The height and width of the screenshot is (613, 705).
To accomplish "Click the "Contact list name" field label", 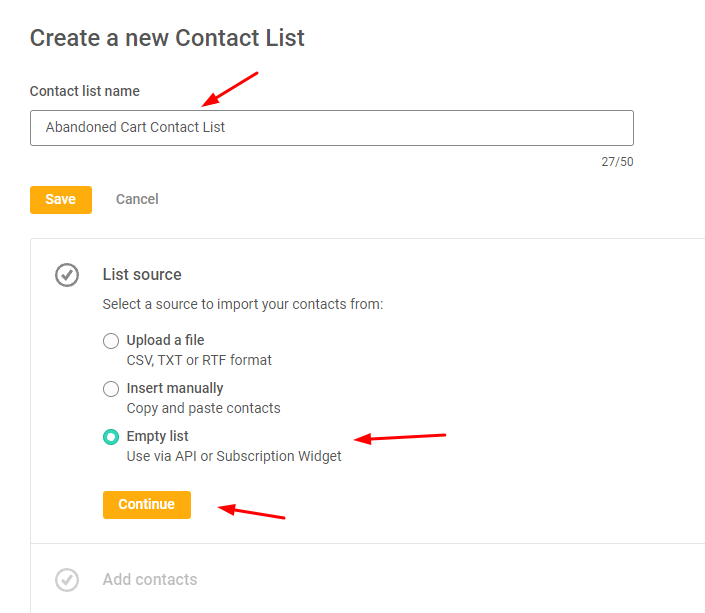I will 85,91.
